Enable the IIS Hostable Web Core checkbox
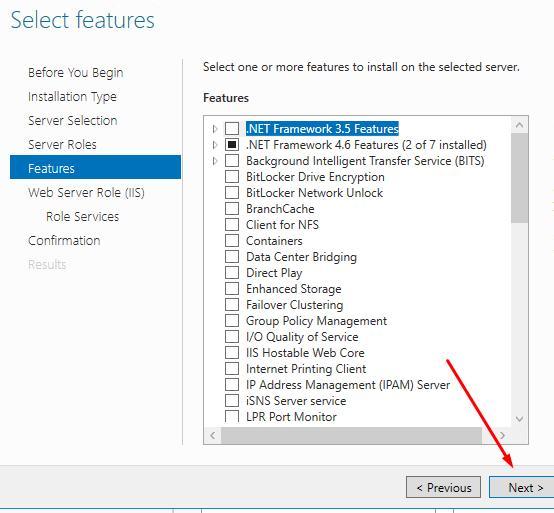 (x=232, y=353)
